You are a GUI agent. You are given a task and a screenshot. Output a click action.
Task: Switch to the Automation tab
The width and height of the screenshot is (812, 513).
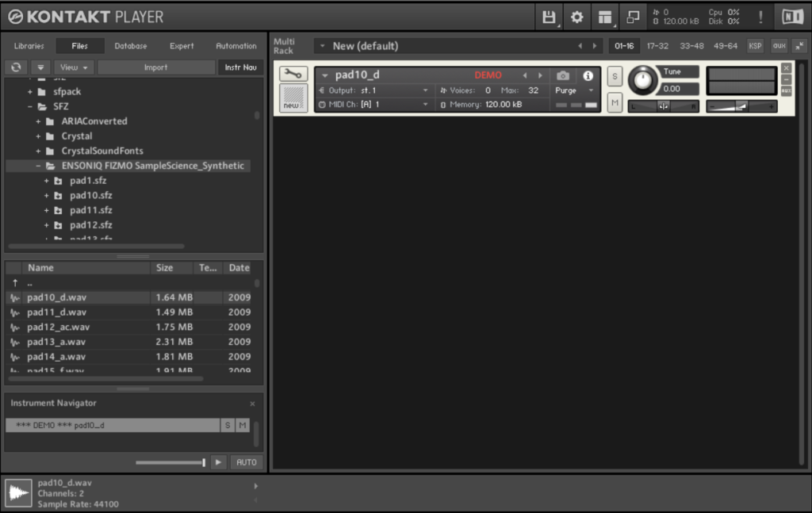(236, 46)
